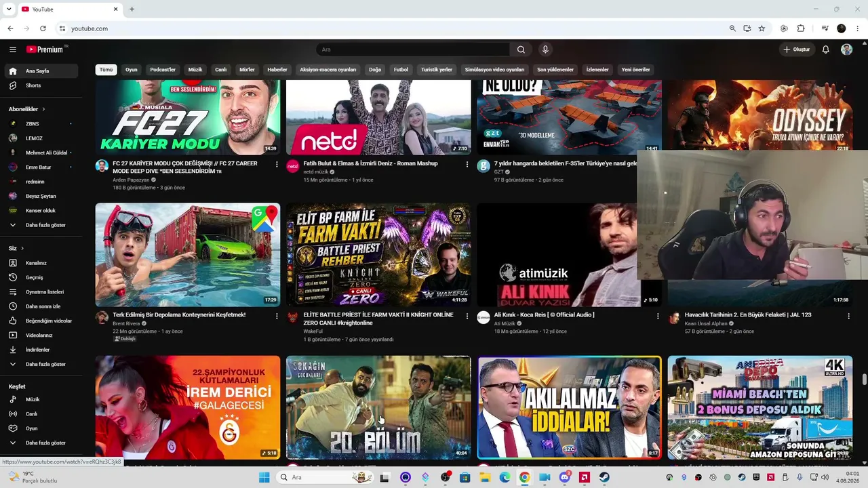This screenshot has height=488, width=868.
Task: Select the Yeni öneriler chip
Action: tap(635, 70)
